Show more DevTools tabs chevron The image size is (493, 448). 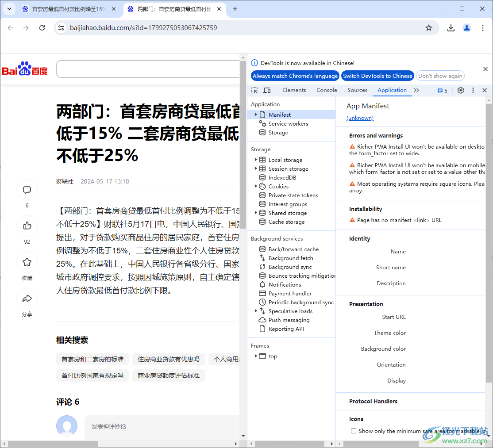(x=416, y=91)
